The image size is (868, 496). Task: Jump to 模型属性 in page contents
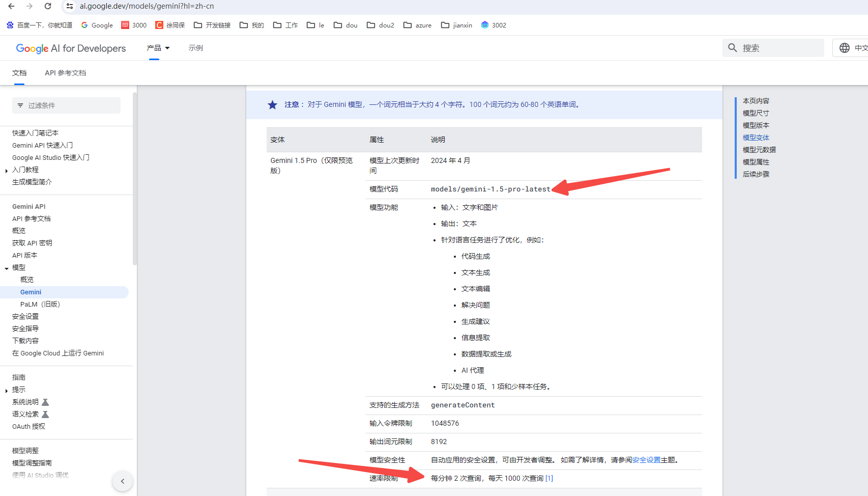756,162
